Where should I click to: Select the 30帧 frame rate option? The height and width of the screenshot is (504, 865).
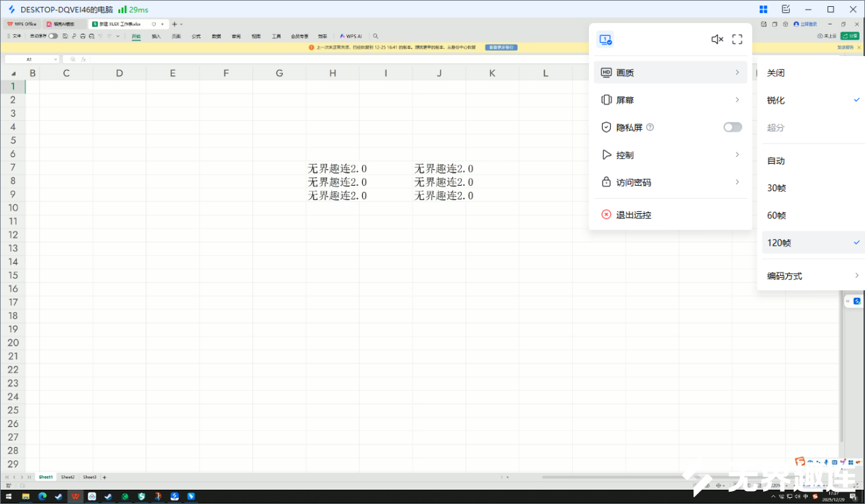[777, 188]
